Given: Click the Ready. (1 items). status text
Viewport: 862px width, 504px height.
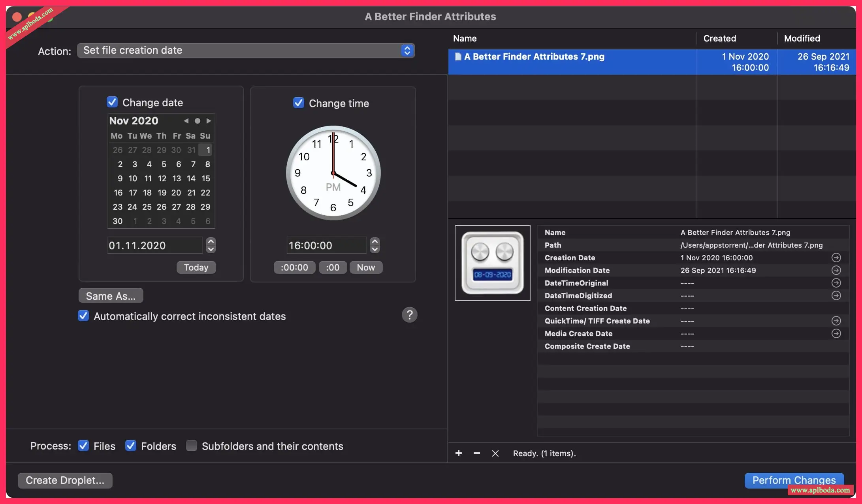Looking at the screenshot, I should 544,453.
